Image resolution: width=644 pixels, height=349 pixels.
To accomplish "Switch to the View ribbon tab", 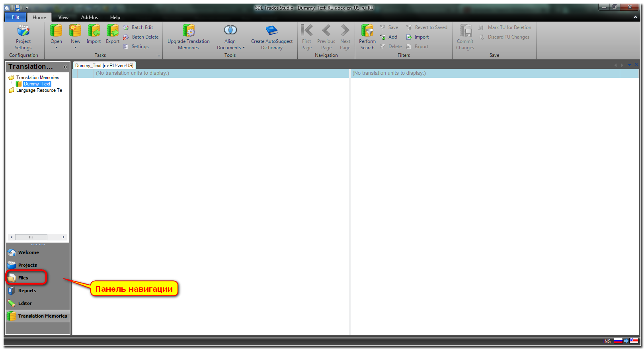I will [63, 17].
